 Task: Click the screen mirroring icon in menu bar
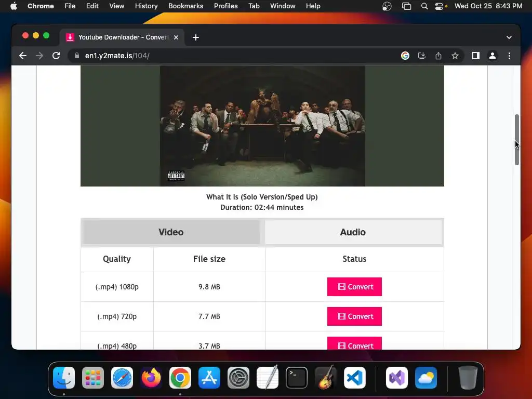coord(406,6)
